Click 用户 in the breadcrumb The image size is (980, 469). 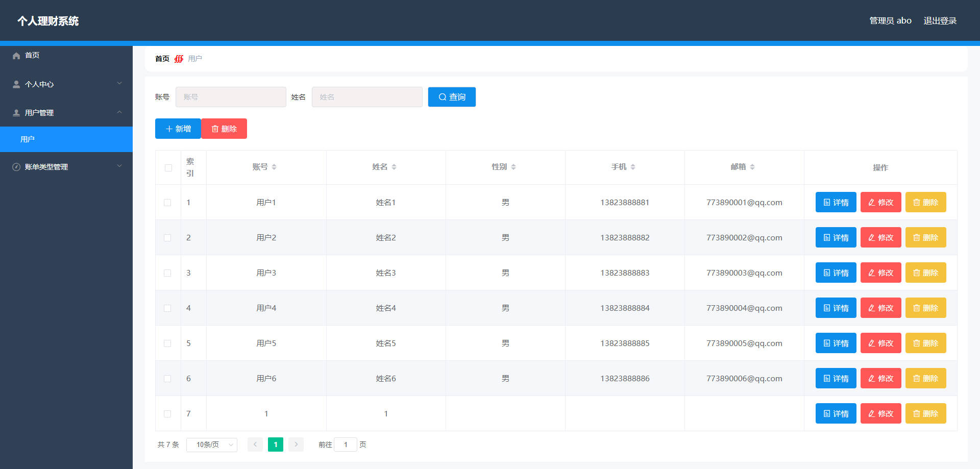[x=195, y=59]
